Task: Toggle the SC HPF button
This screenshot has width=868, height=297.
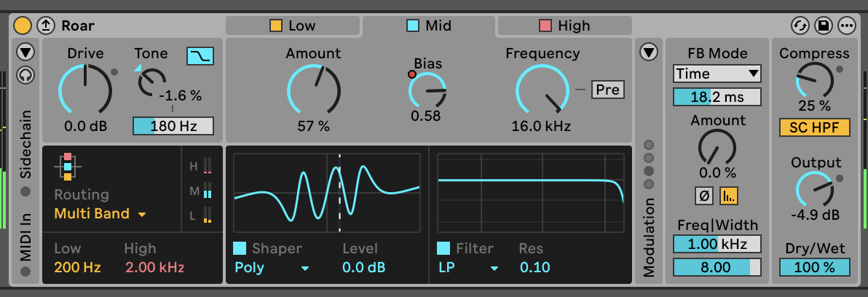Action: coord(814,128)
